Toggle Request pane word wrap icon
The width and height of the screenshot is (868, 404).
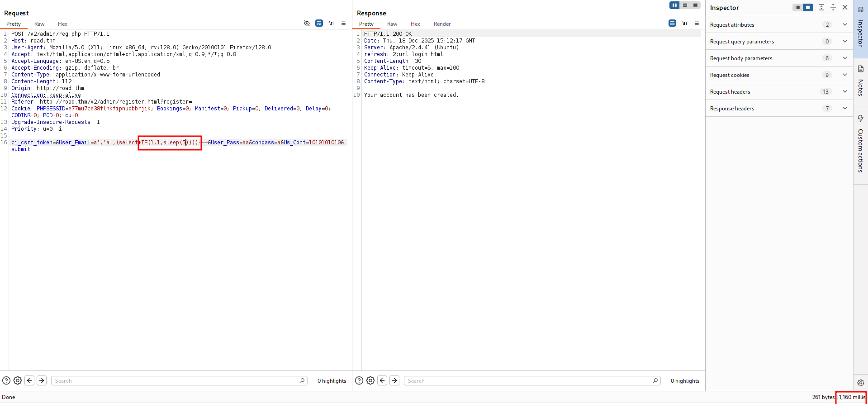click(319, 24)
